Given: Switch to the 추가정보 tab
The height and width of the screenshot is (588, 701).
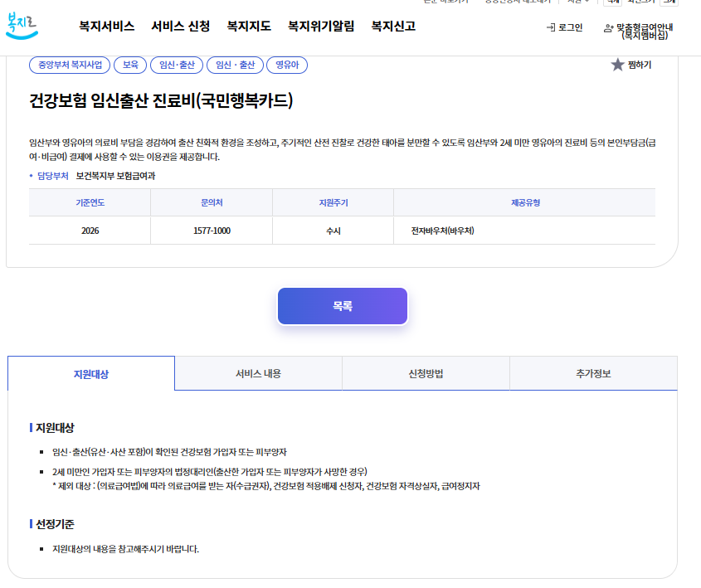Looking at the screenshot, I should coord(593,373).
